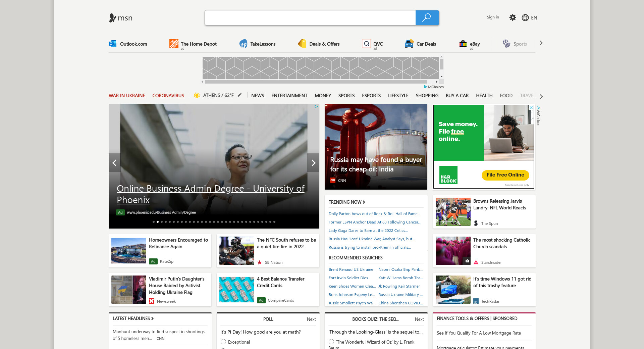Viewport: 644px width, 349px height.
Task: Jump to the last carousel slide dot
Action: tap(274, 222)
